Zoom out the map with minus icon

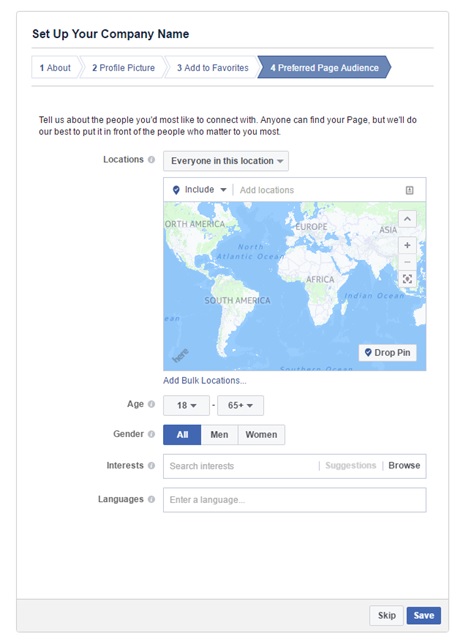(407, 262)
